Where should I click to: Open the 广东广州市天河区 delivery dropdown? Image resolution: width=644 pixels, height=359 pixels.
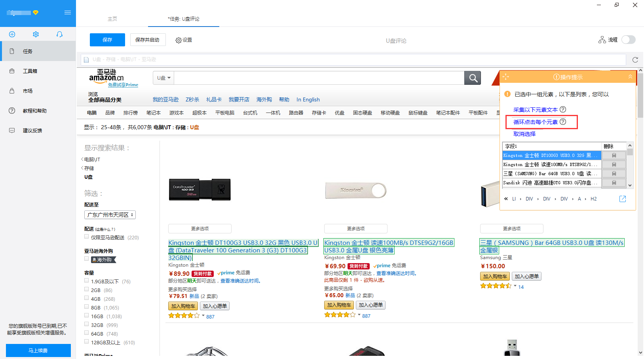tap(110, 215)
